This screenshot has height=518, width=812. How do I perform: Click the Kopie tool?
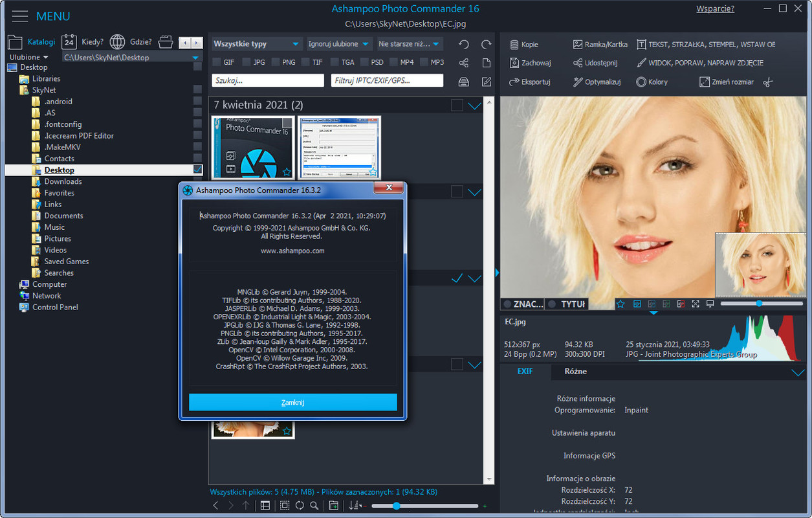tap(524, 45)
